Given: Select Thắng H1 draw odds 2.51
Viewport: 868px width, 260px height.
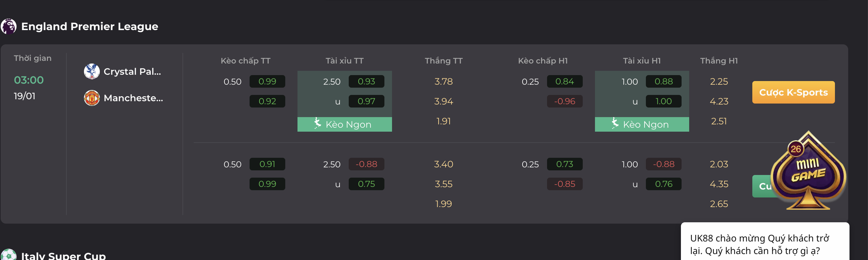Looking at the screenshot, I should tap(719, 121).
